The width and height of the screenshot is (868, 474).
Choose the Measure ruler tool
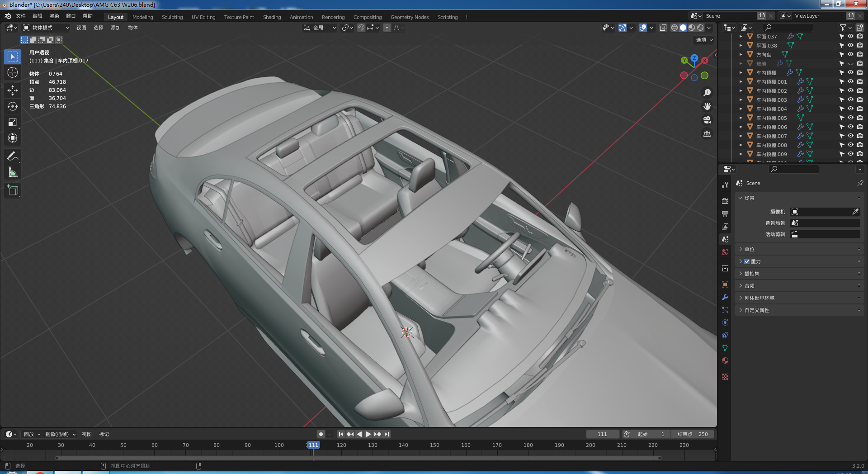[13, 172]
